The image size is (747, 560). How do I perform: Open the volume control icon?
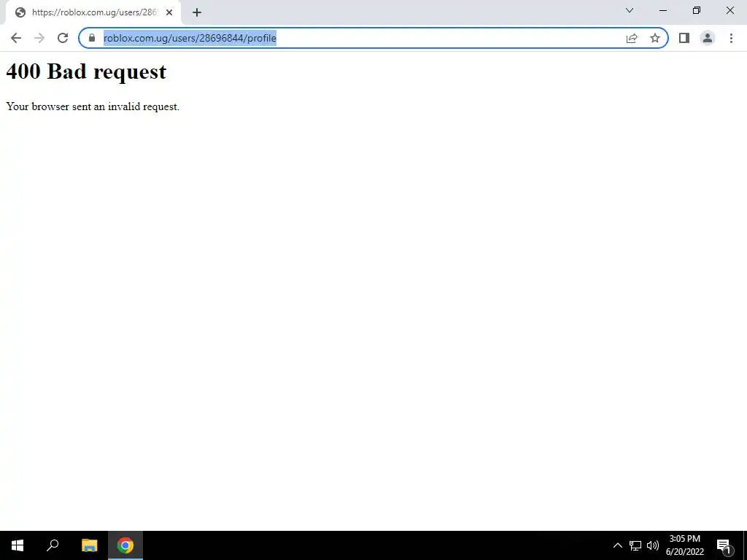coord(653,545)
